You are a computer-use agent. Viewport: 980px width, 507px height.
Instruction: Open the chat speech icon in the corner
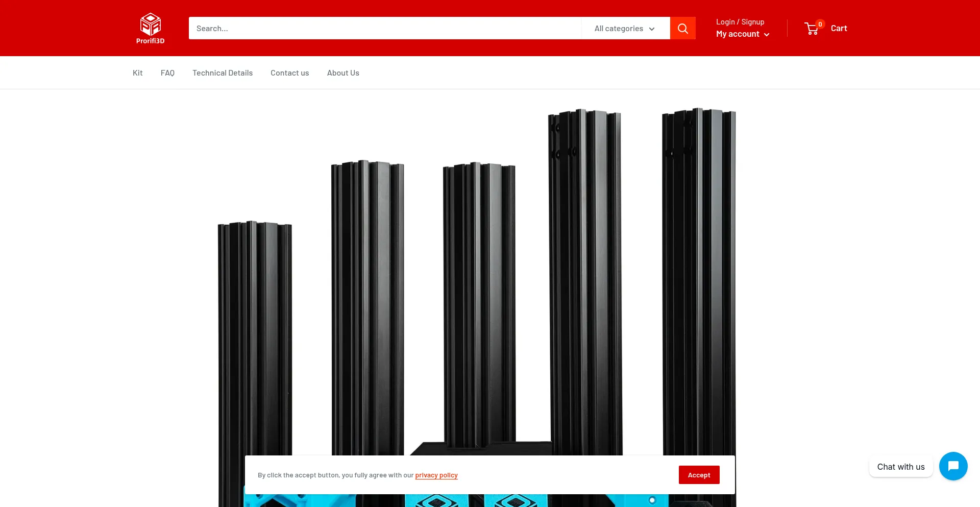pos(952,466)
